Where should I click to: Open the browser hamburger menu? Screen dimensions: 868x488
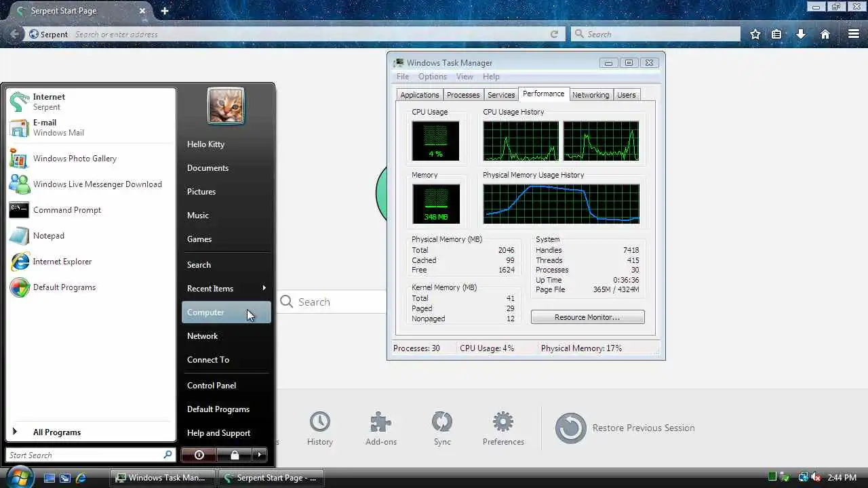tap(854, 34)
